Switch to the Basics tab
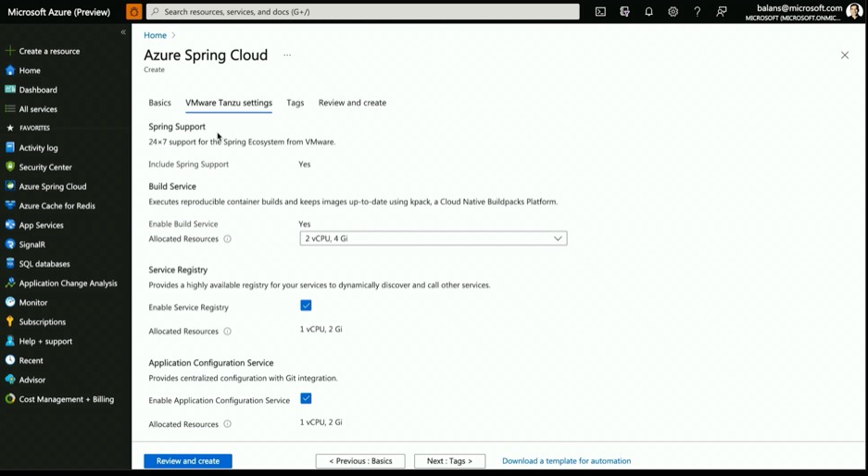The height and width of the screenshot is (476, 868). (x=159, y=103)
